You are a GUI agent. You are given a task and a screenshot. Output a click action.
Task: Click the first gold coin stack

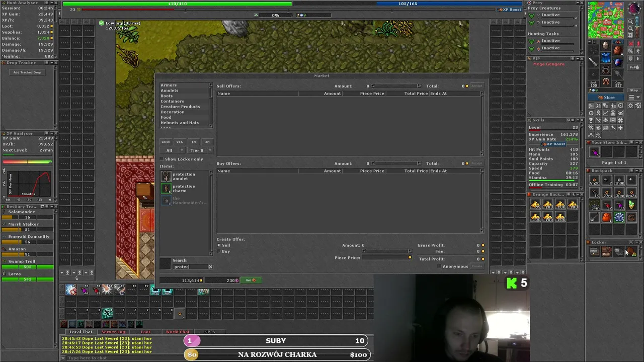(x=535, y=205)
